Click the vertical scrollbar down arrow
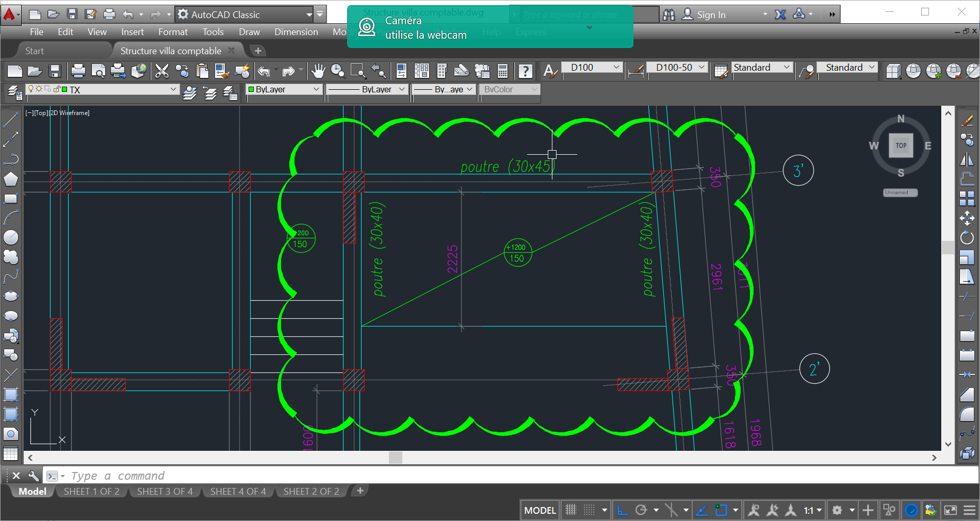This screenshot has height=521, width=980. (x=948, y=444)
